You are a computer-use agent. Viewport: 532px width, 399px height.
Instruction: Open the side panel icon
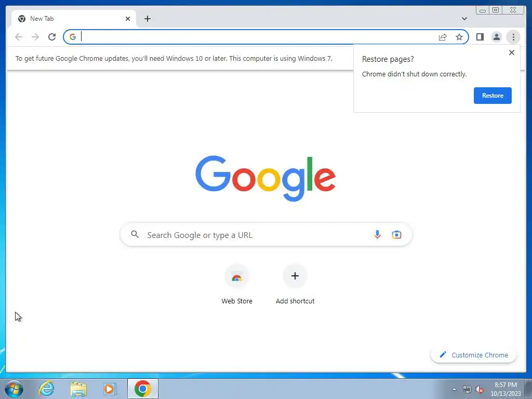pos(480,37)
